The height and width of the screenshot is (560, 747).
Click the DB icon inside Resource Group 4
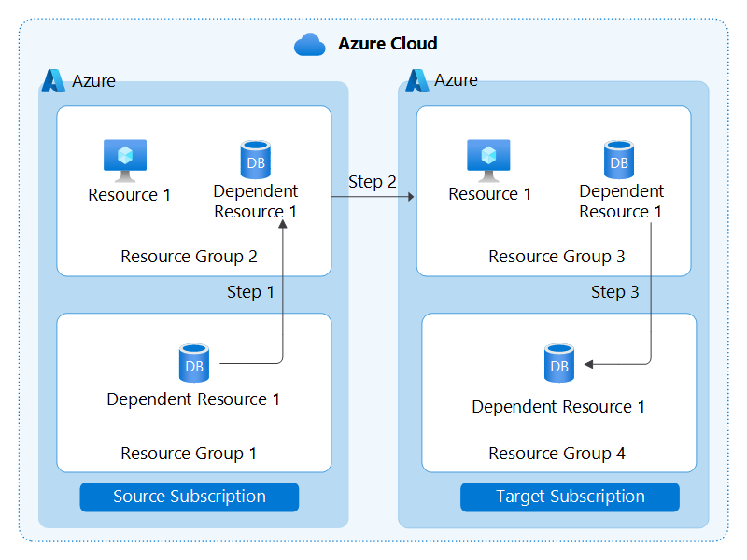(558, 365)
